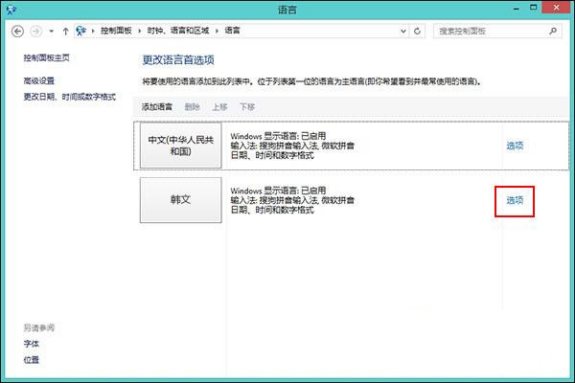Click 上移 in the language toolbar

point(220,107)
